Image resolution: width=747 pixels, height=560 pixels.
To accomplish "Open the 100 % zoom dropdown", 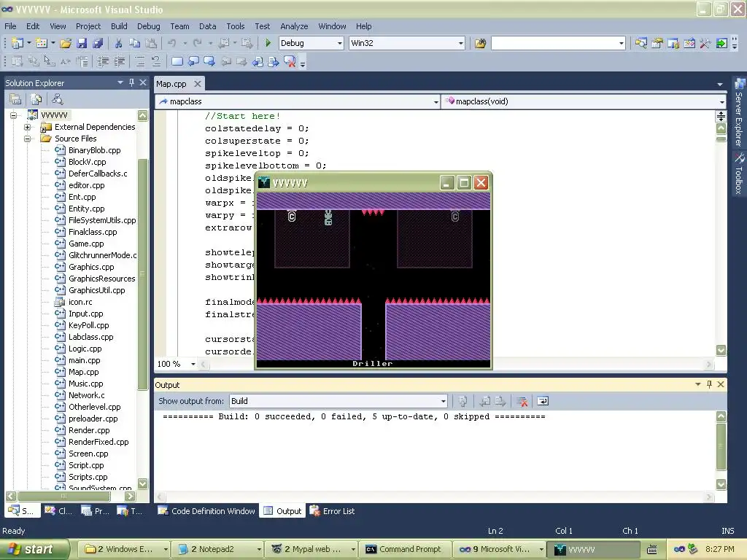I will [x=193, y=365].
